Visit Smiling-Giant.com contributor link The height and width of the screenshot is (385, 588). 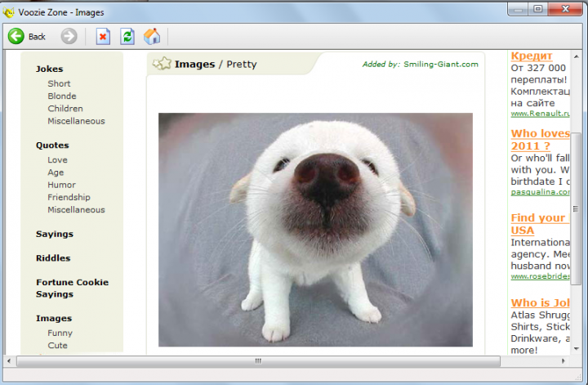[440, 64]
